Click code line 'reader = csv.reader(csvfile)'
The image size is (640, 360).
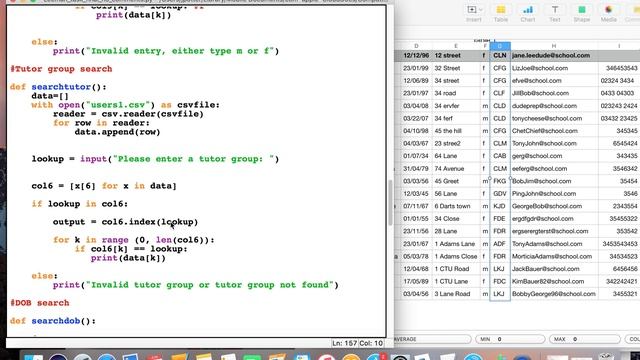click(x=128, y=114)
